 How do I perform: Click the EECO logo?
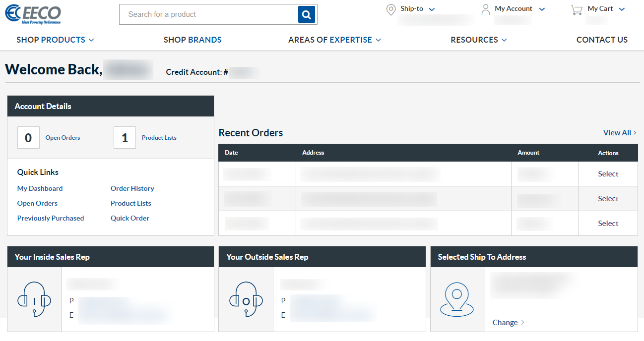click(x=33, y=14)
